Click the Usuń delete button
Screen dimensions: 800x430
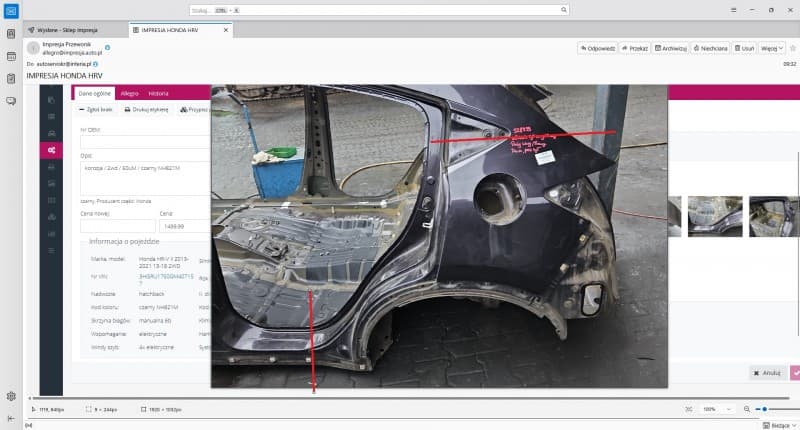(x=744, y=48)
